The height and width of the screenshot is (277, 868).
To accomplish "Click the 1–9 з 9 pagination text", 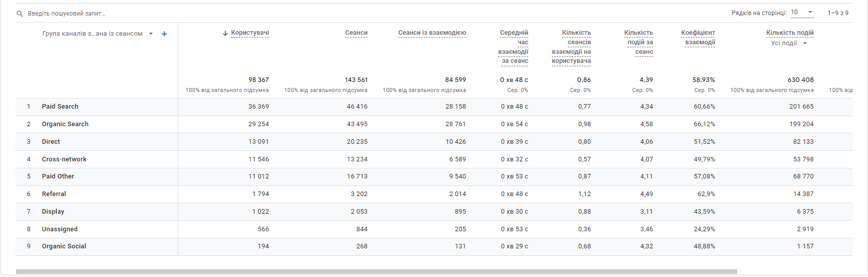I will [x=838, y=13].
